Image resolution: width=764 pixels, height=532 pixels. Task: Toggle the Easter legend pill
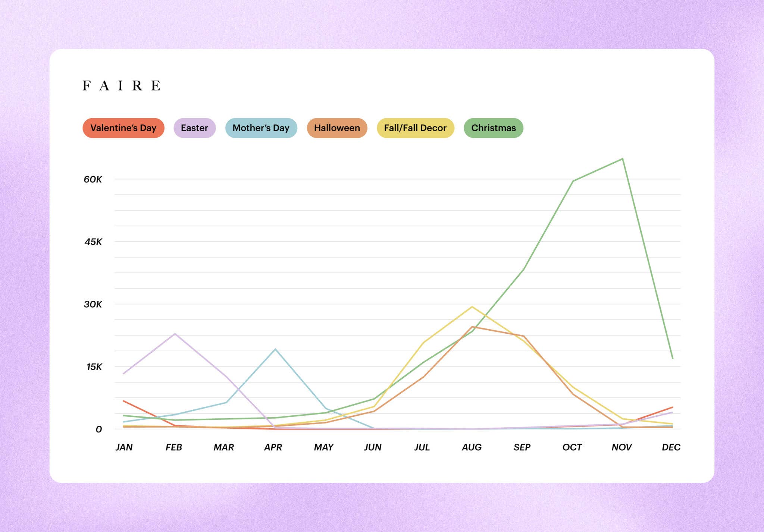pos(194,128)
